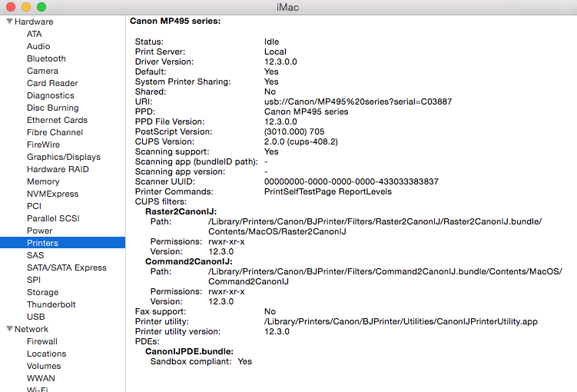Zoom the window using the green button
This screenshot has height=392, width=577.
[41, 7]
